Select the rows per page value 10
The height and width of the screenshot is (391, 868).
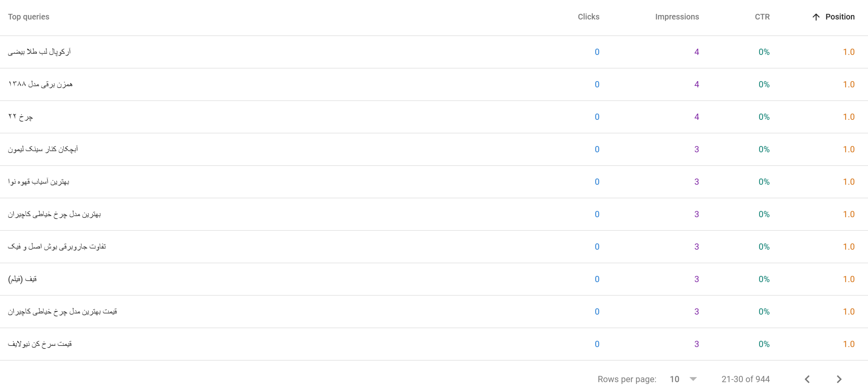pyautogui.click(x=674, y=379)
